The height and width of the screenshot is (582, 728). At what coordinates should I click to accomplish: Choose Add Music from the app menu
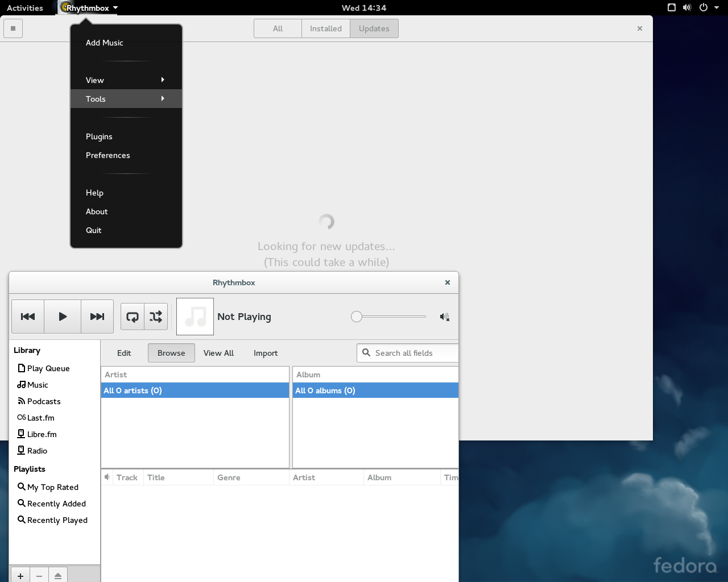(x=126, y=43)
